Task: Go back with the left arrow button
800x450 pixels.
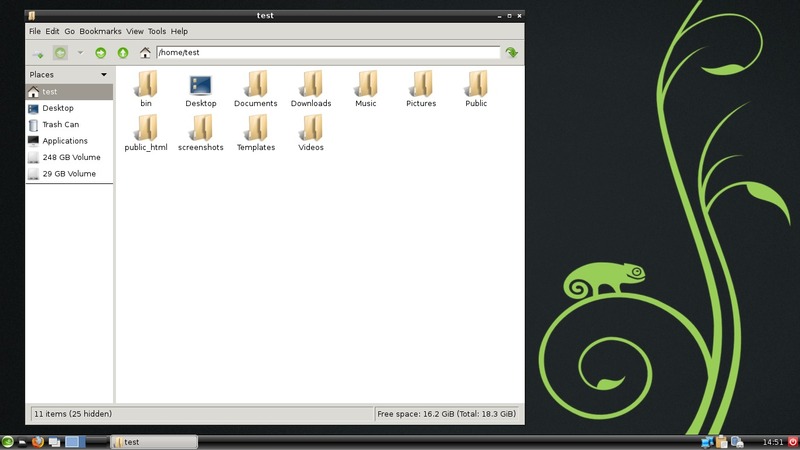Action: coord(60,53)
